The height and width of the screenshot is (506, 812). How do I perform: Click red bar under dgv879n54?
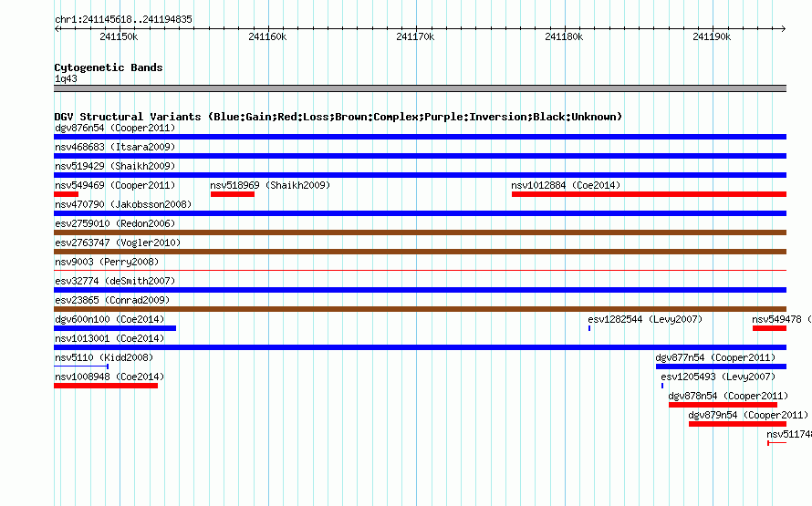pyautogui.click(x=737, y=424)
